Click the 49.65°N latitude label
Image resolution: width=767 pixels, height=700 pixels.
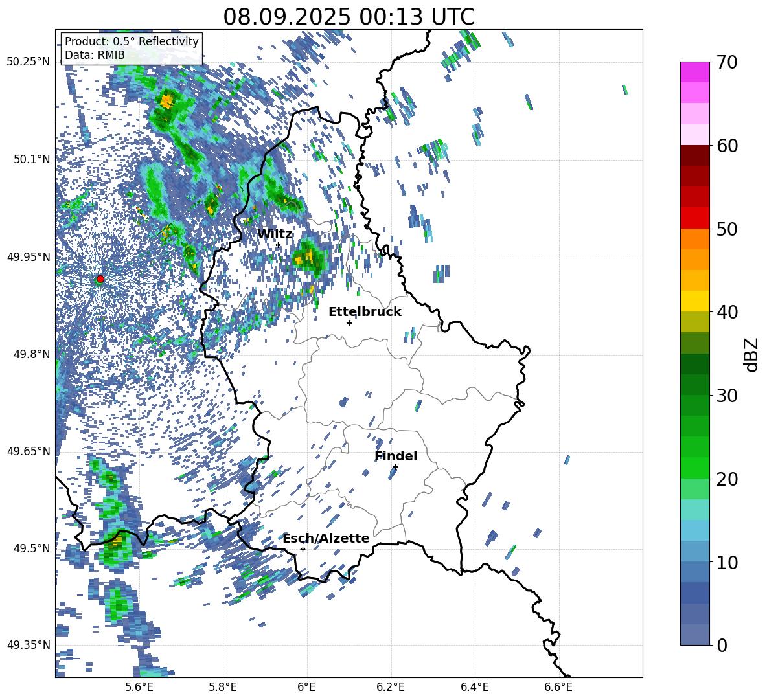tap(29, 451)
